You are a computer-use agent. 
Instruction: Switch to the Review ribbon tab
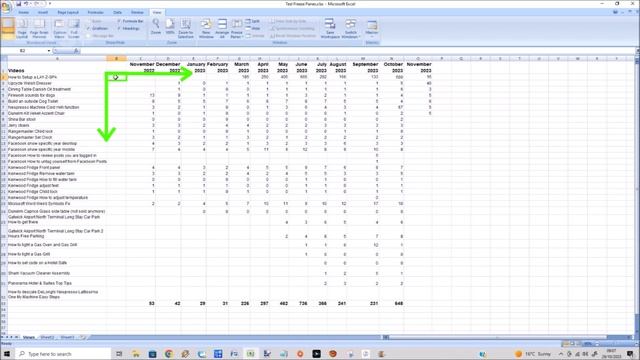click(137, 13)
